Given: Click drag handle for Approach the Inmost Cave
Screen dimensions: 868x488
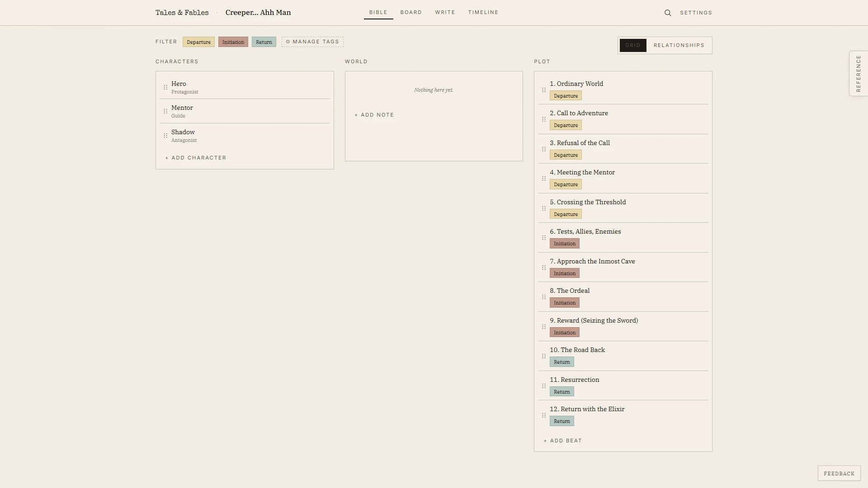Looking at the screenshot, I should [x=544, y=267].
